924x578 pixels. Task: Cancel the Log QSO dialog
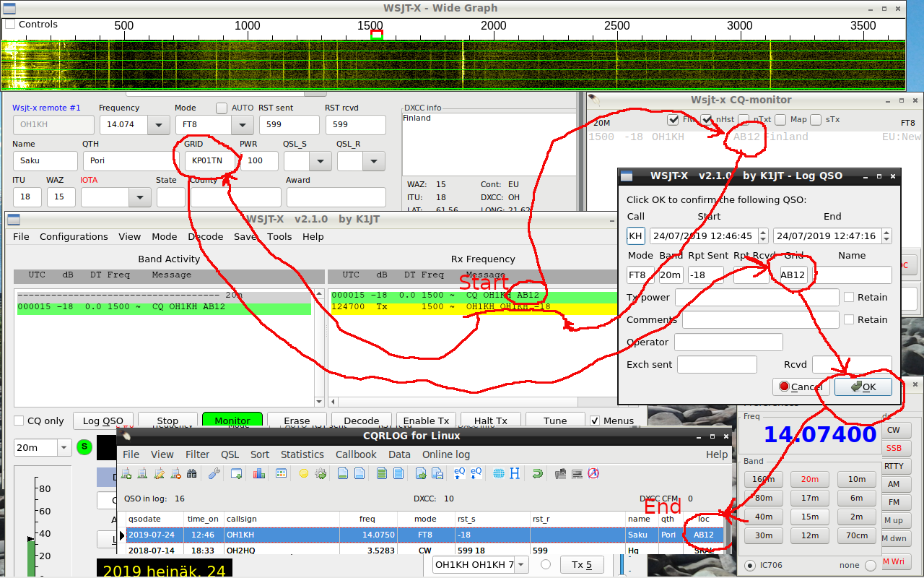click(801, 387)
